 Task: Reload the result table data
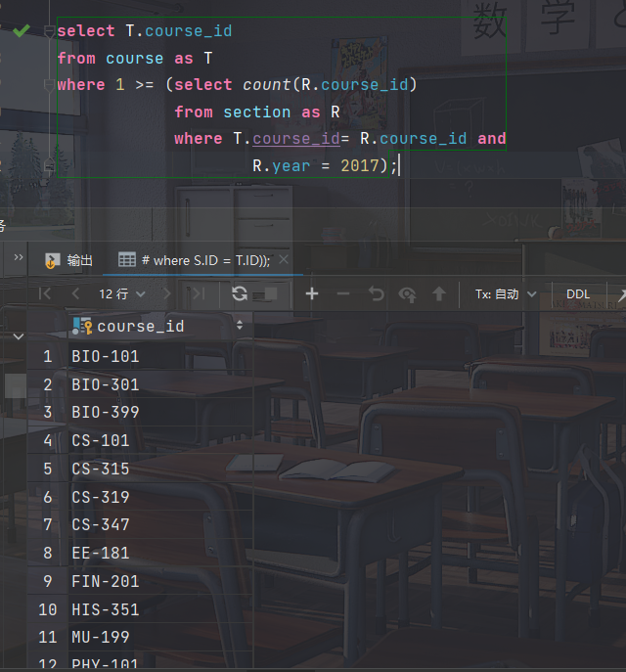coord(240,294)
